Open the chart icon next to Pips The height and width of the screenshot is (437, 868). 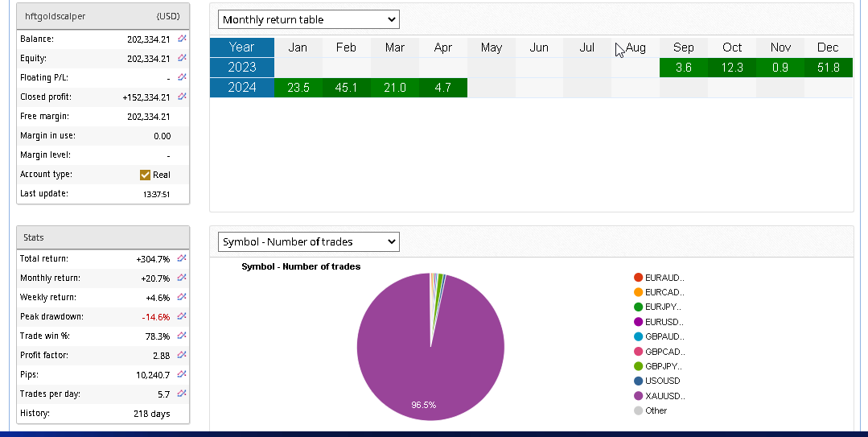pyautogui.click(x=182, y=374)
